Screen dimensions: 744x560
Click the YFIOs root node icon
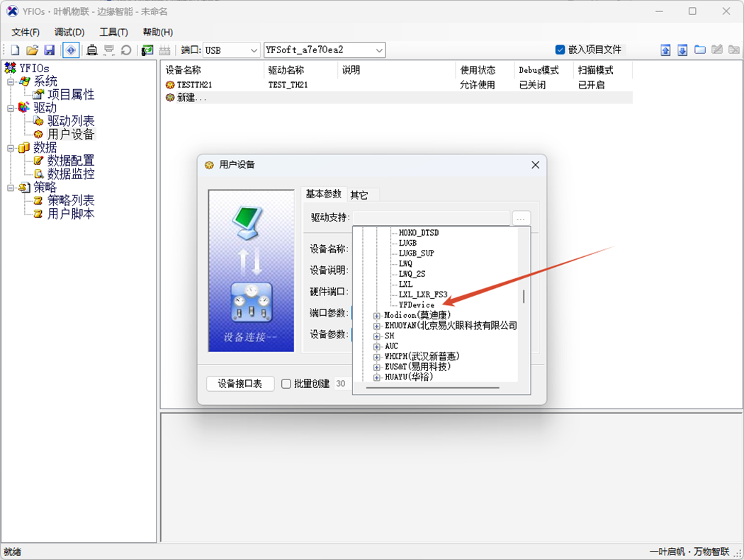point(10,68)
